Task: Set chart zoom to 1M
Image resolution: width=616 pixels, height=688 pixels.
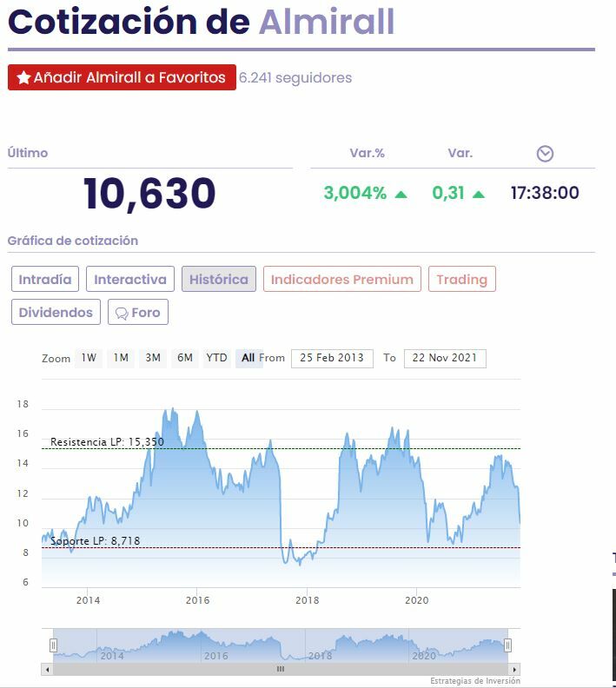Action: click(121, 358)
